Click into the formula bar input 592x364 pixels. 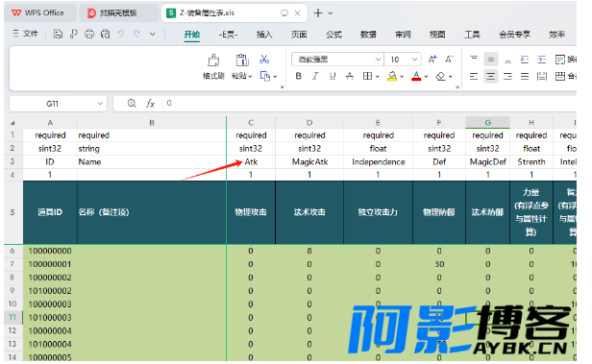pyautogui.click(x=370, y=104)
